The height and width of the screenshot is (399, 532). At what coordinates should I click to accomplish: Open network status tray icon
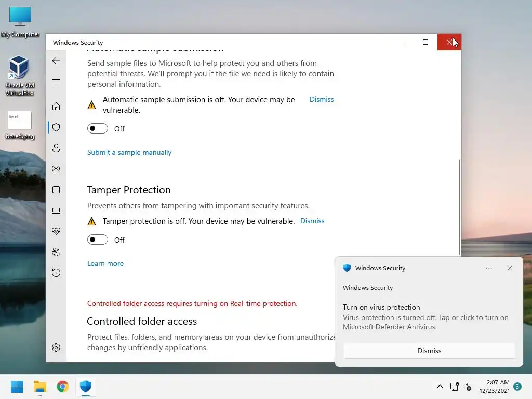coord(454,387)
